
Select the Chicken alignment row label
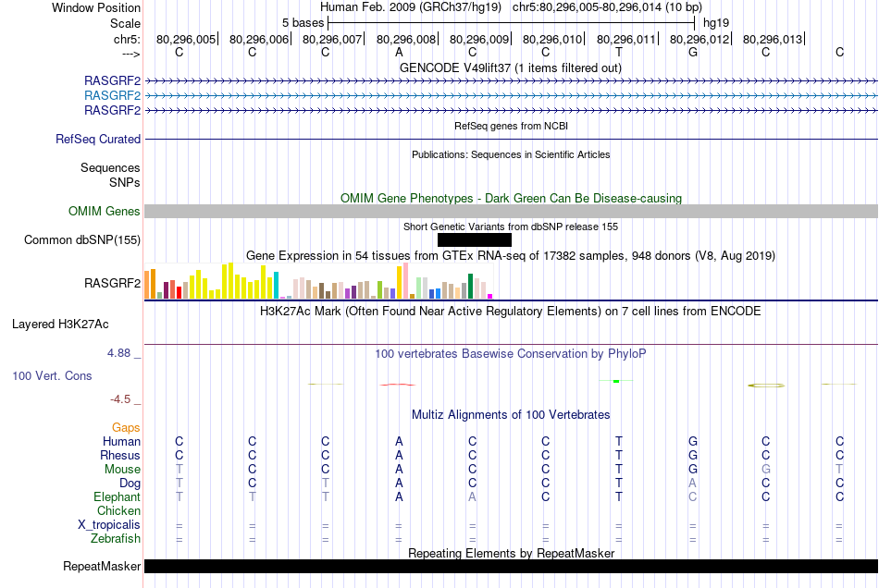[118, 510]
